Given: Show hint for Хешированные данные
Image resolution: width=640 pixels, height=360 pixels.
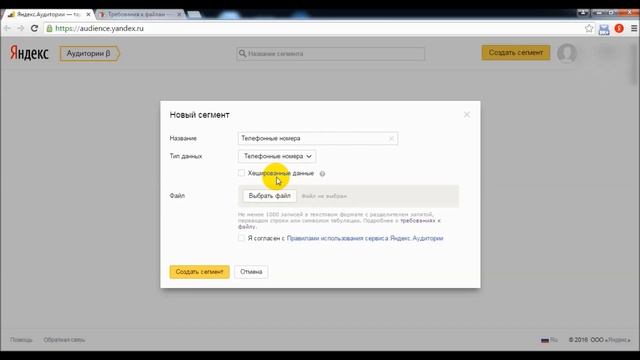Looking at the screenshot, I should pos(322,174).
